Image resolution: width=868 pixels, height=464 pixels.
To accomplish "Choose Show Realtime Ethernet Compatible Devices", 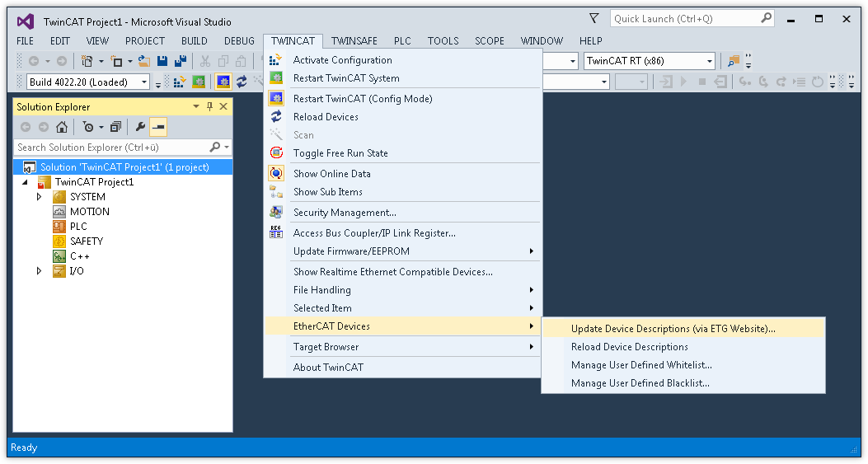I will [402, 271].
